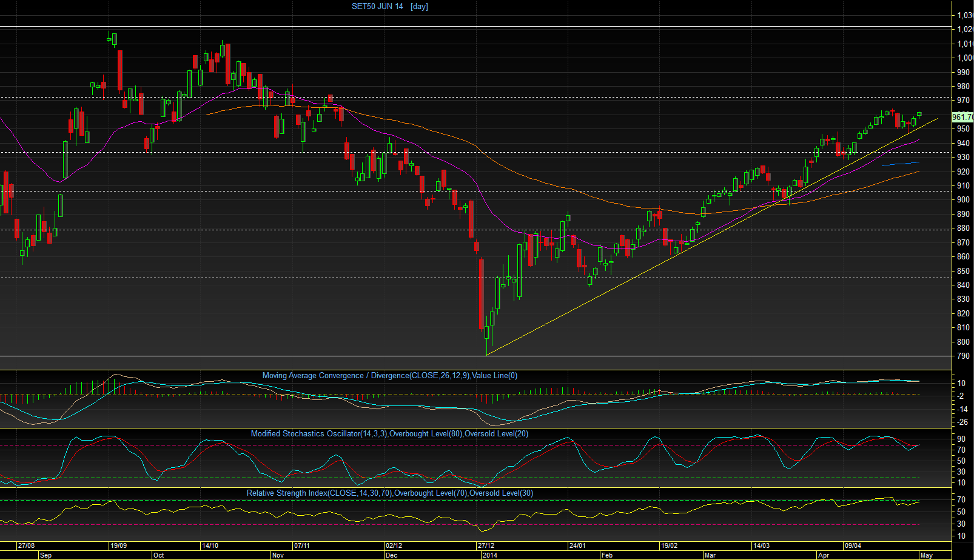The width and height of the screenshot is (974, 560).
Task: Click the current price tag 961.70
Action: coord(962,117)
